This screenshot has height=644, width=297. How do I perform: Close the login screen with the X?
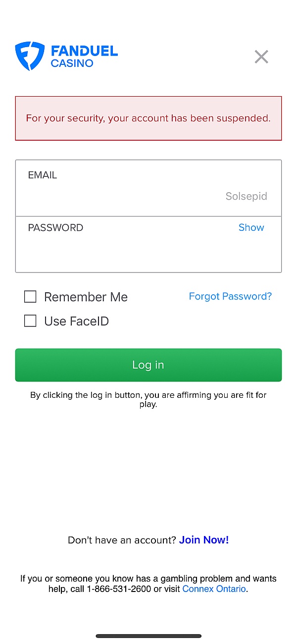261,57
